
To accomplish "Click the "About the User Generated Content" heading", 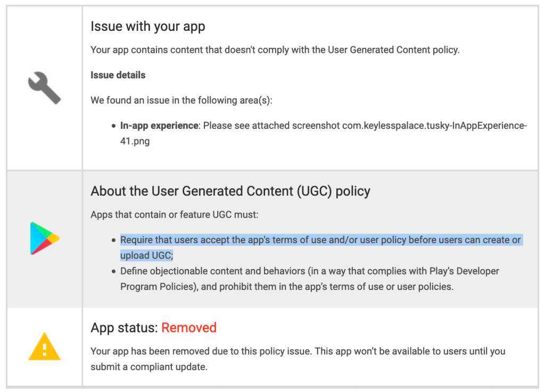I will click(230, 191).
